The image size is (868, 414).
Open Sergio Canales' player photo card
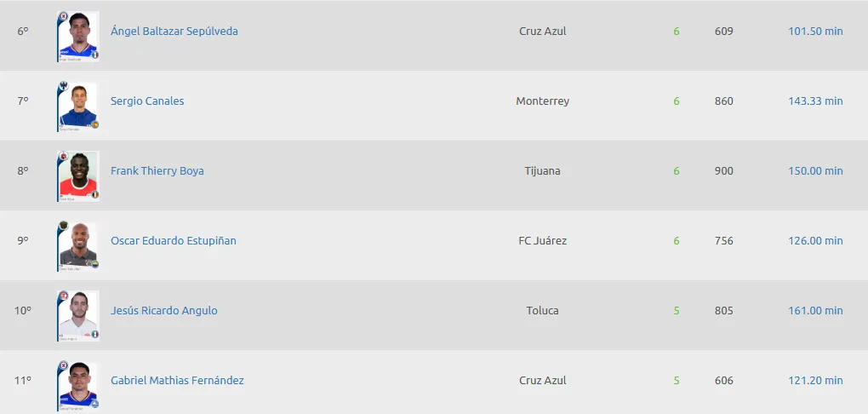78,106
